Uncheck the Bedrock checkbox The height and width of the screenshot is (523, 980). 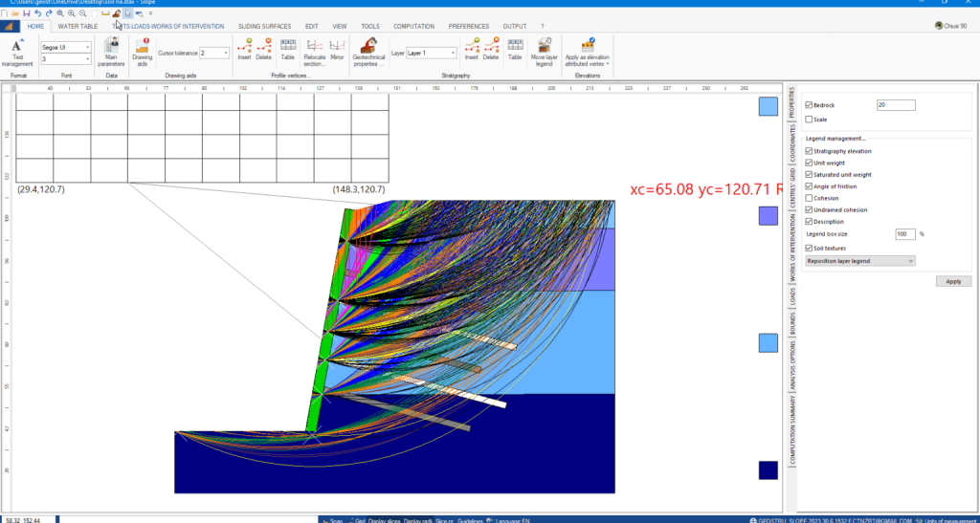click(810, 105)
